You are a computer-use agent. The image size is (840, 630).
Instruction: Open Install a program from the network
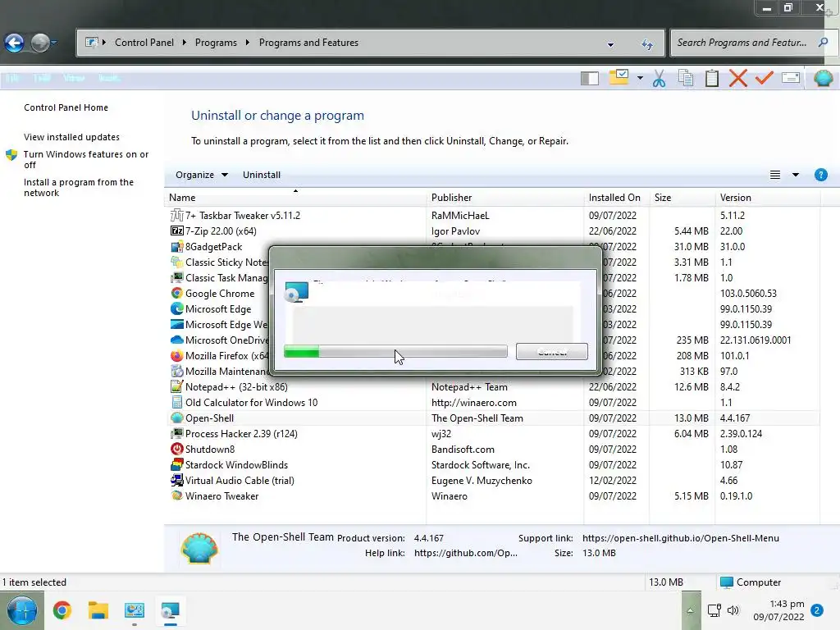(x=78, y=188)
